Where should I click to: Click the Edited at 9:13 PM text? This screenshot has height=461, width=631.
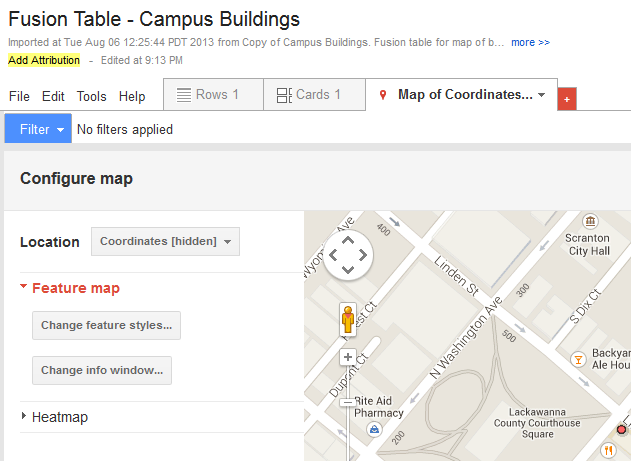(142, 60)
